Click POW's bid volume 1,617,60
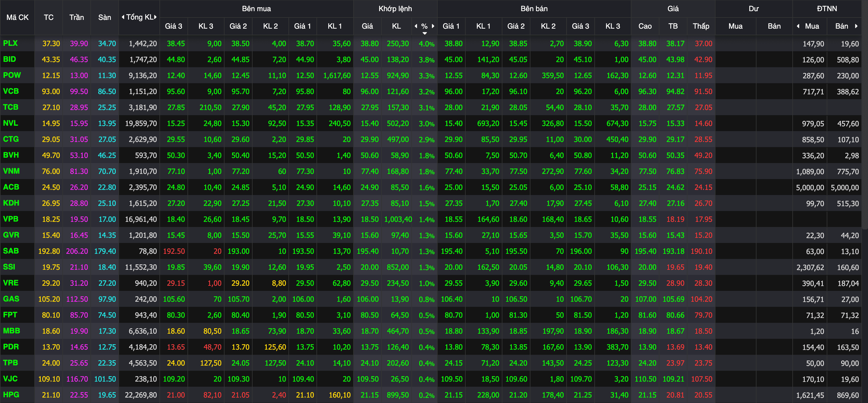Viewport: 868px width, 403px height. click(337, 75)
